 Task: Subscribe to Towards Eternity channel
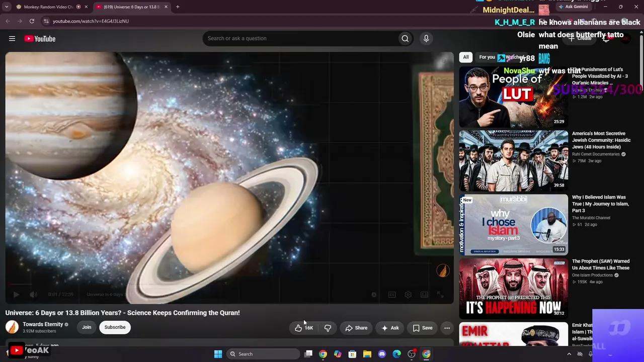(x=115, y=327)
